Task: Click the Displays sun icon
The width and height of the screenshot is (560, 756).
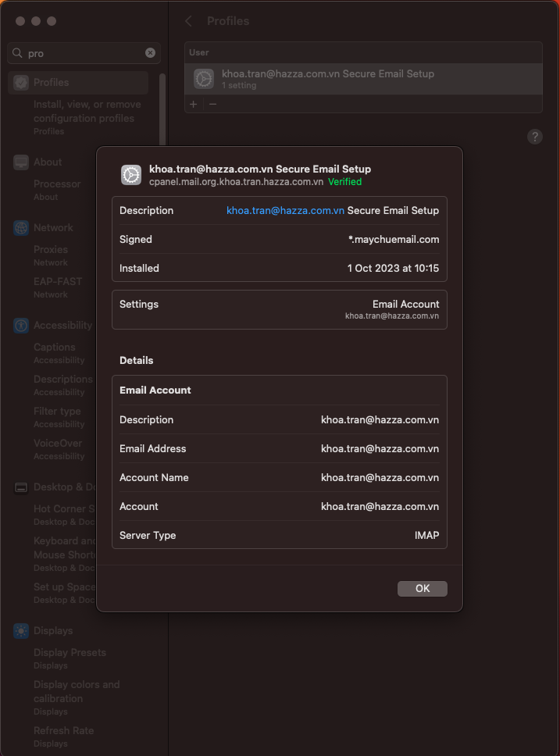Action: 21,630
